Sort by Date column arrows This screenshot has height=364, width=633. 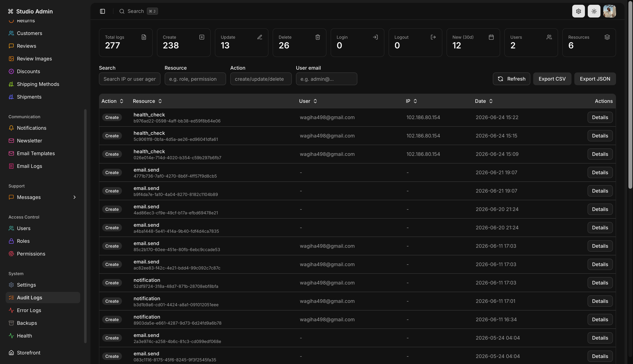(491, 101)
